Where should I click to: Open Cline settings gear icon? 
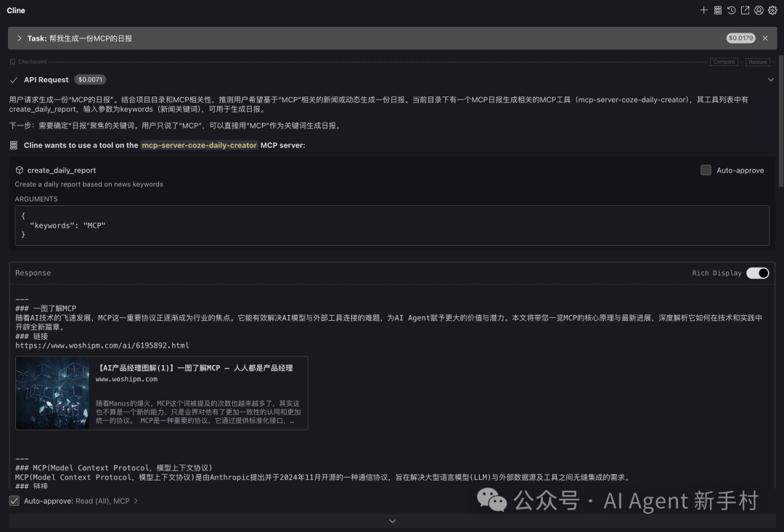772,10
